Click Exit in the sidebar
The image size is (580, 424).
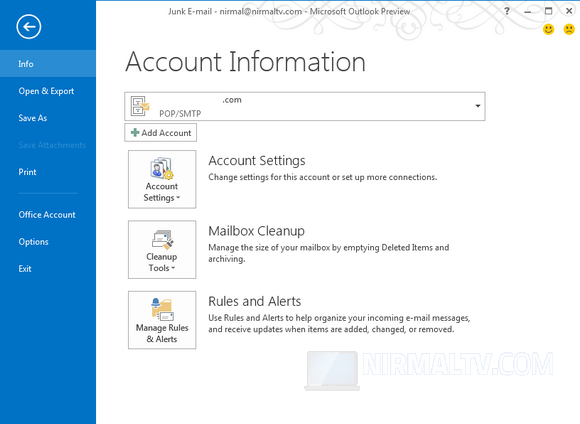[x=25, y=269]
